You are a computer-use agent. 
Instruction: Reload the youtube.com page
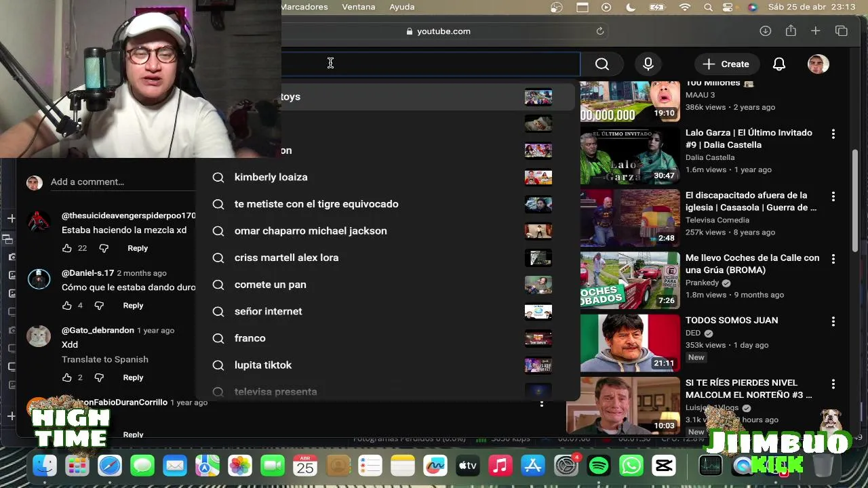tap(600, 31)
